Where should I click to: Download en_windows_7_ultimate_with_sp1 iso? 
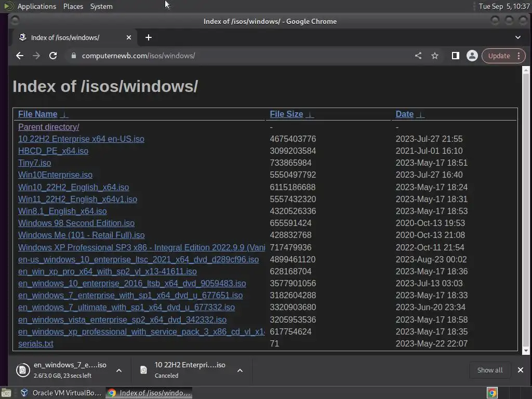click(126, 307)
